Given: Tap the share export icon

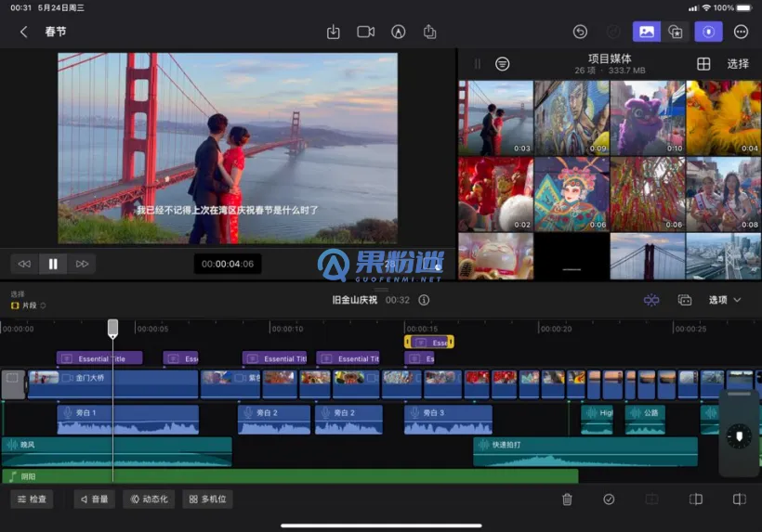Looking at the screenshot, I should click(x=429, y=32).
